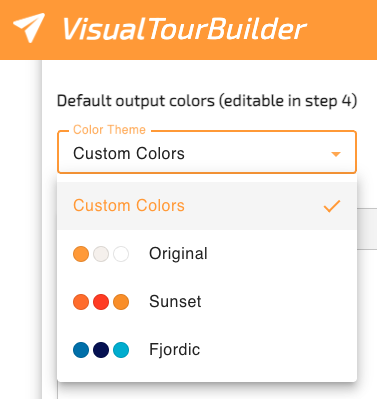Select Custom Colors option in list
377x399 pixels.
207,206
